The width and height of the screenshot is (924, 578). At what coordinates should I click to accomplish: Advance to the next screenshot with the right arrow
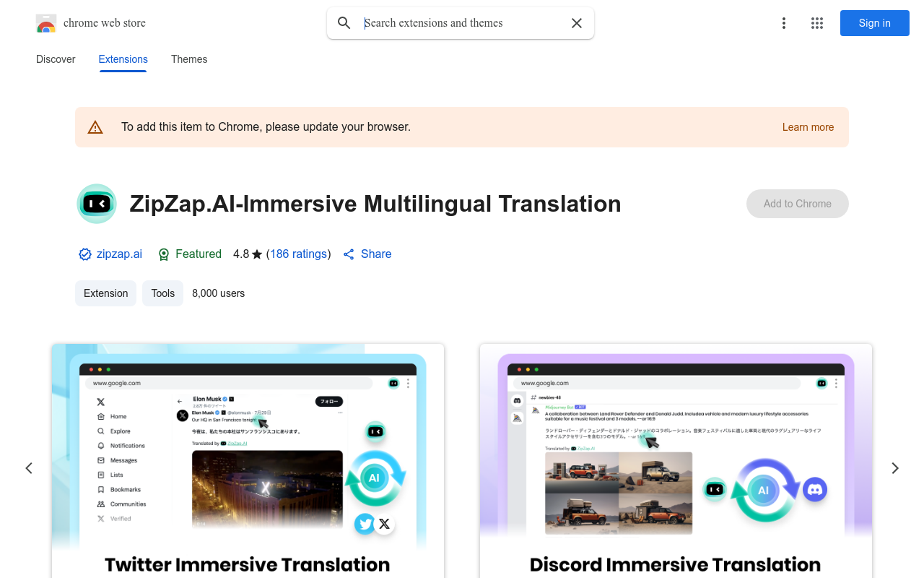(x=895, y=468)
